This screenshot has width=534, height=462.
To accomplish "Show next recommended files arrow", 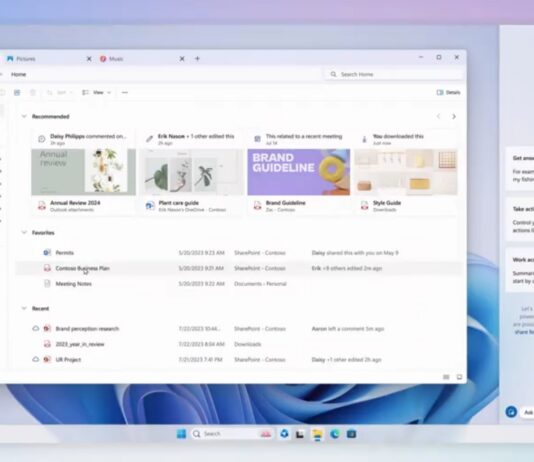I will [454, 116].
